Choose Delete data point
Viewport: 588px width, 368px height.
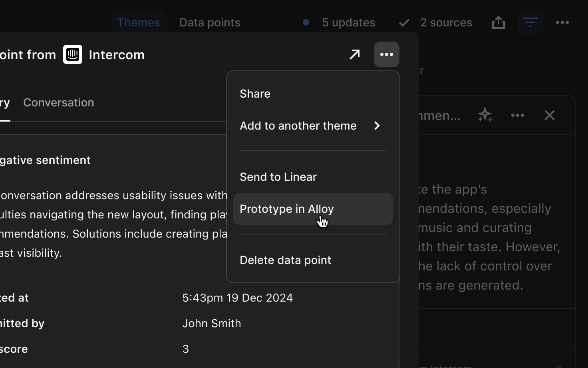tap(313, 260)
